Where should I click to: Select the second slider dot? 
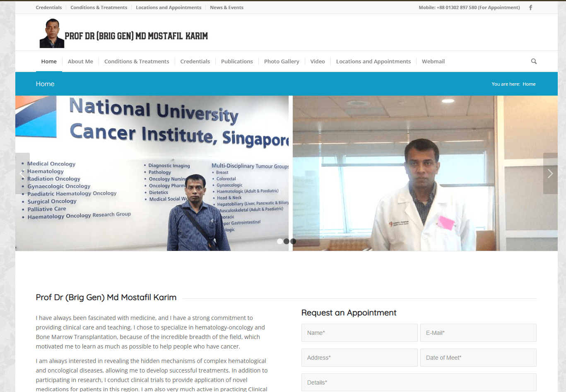[x=287, y=241]
